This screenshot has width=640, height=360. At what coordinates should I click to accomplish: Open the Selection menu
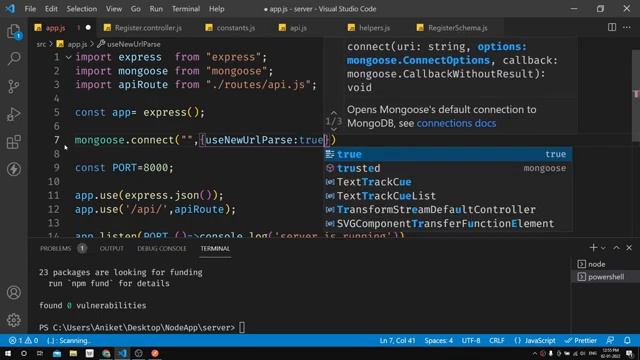point(82,9)
